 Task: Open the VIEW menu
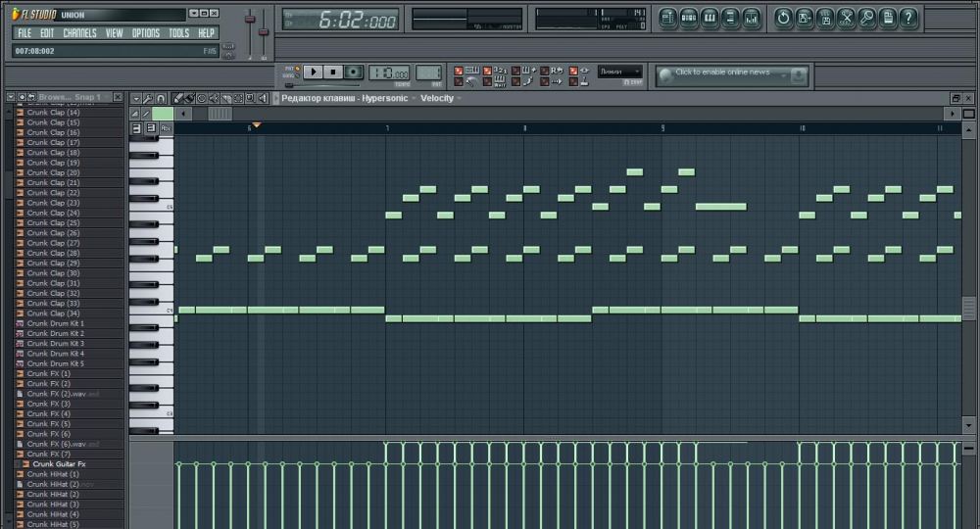[x=115, y=33]
